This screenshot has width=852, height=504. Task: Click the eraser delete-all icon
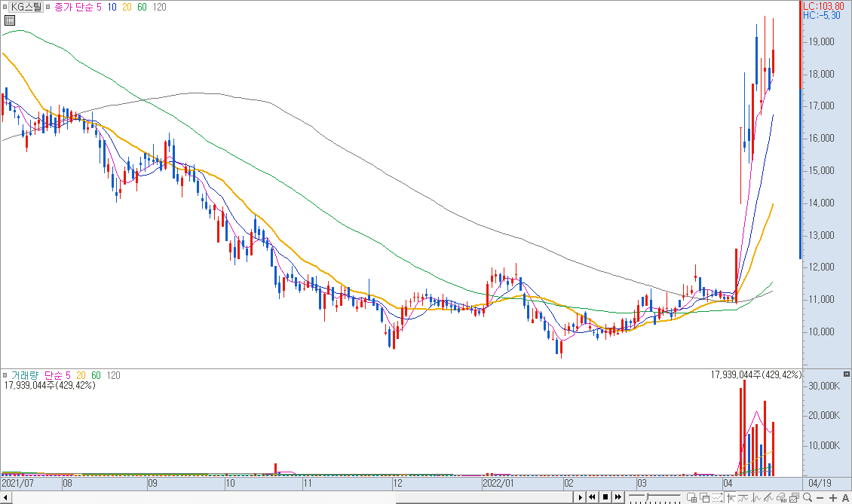pyautogui.click(x=781, y=497)
